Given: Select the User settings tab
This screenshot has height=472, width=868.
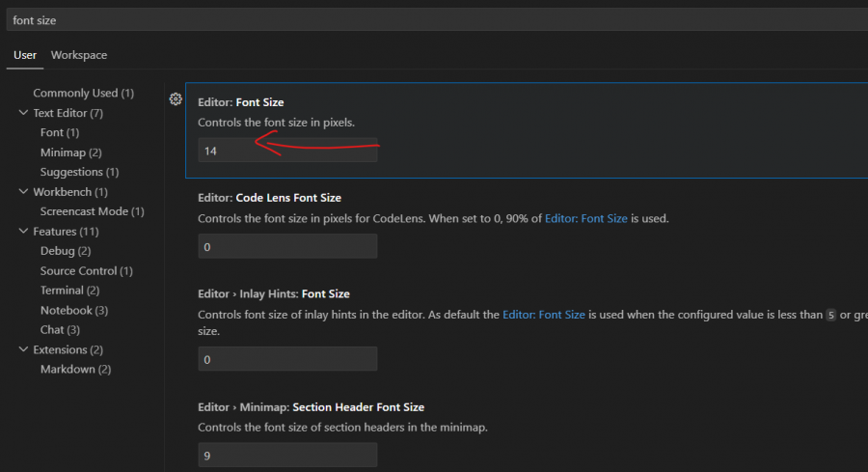Looking at the screenshot, I should (x=25, y=55).
